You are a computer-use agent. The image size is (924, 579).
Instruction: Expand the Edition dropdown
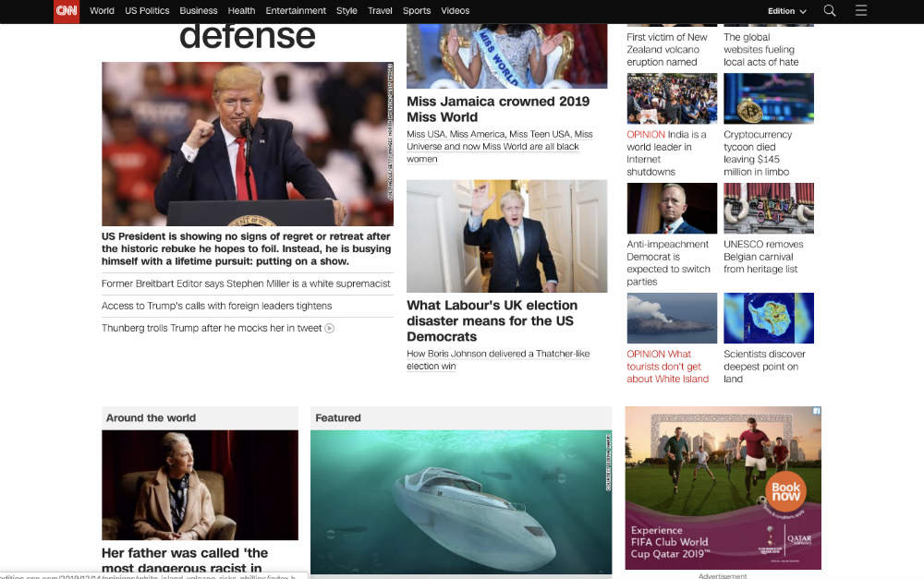click(786, 11)
